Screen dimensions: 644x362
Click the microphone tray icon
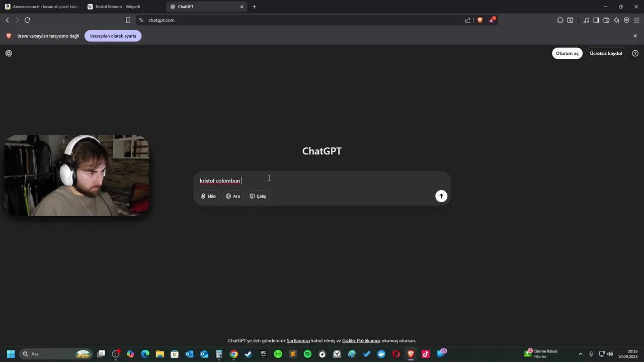coord(591,354)
